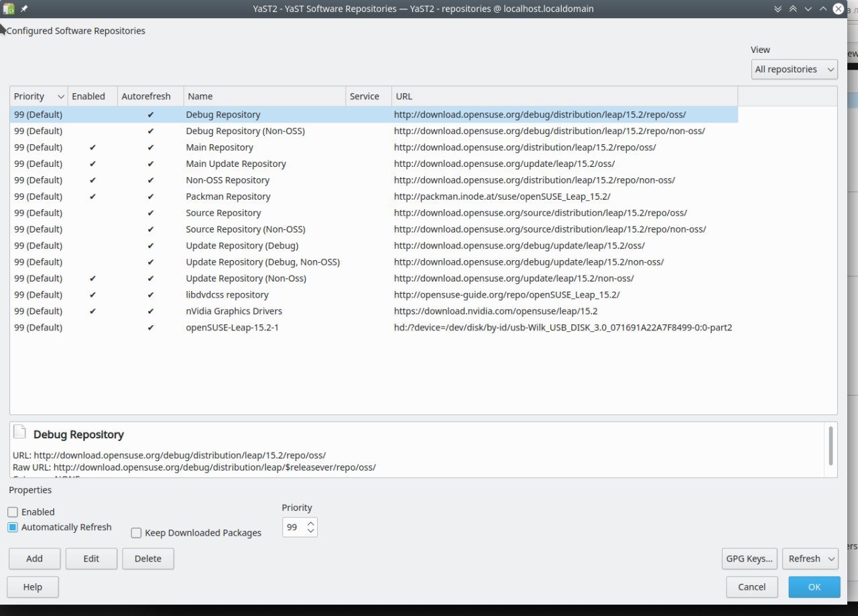Increase Priority value with up arrow
The image size is (858, 616).
310,523
